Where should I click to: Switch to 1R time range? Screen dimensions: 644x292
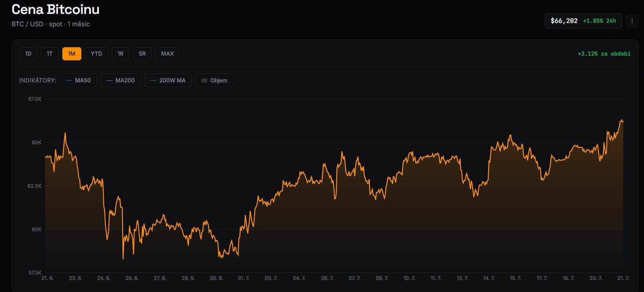pos(121,54)
